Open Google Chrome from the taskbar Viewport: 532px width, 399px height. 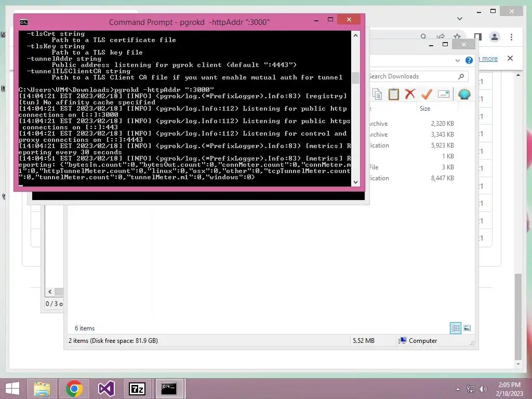(74, 389)
